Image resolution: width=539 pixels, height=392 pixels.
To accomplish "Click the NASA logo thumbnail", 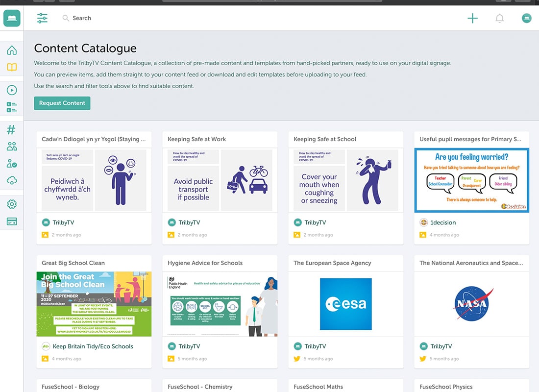I will (473, 304).
